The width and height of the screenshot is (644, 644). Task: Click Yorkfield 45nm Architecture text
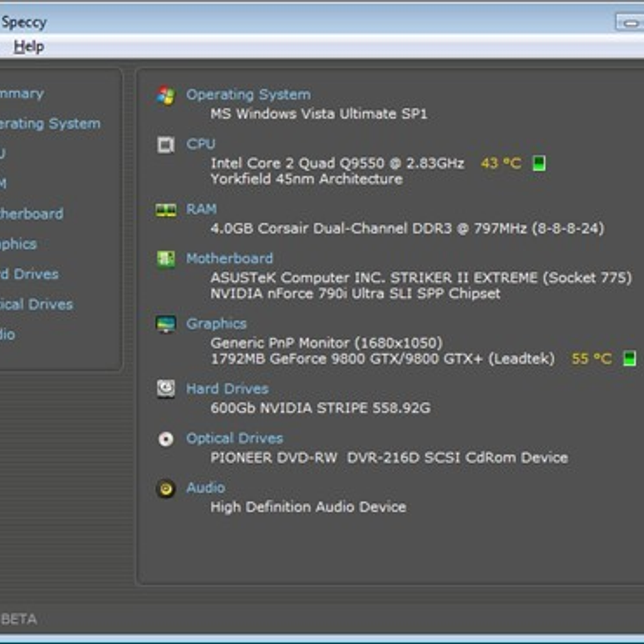[306, 179]
